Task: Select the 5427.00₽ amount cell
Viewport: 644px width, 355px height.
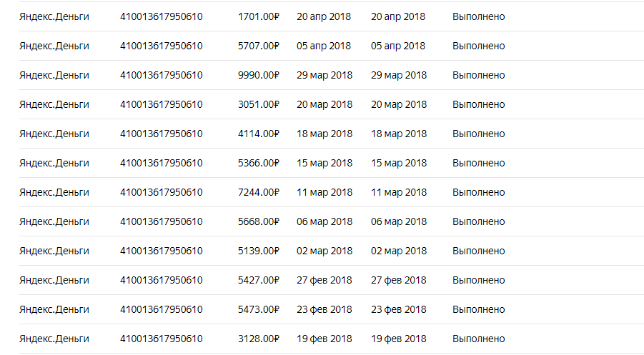Action: pos(258,280)
